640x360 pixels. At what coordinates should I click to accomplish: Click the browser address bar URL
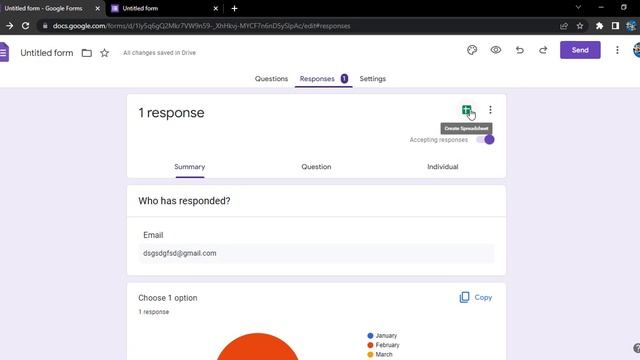pyautogui.click(x=201, y=26)
